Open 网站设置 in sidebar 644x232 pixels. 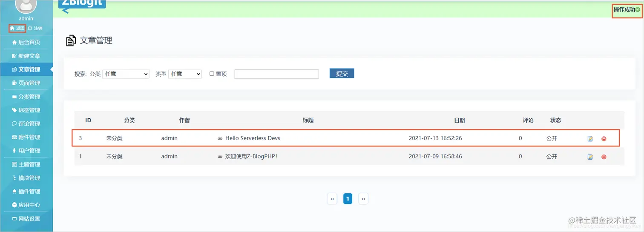click(x=26, y=219)
